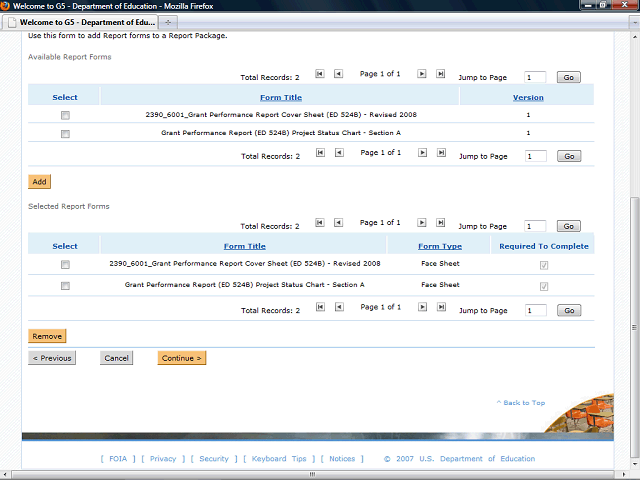Click Go below the Selected Forms table
The image size is (640, 480).
[569, 310]
